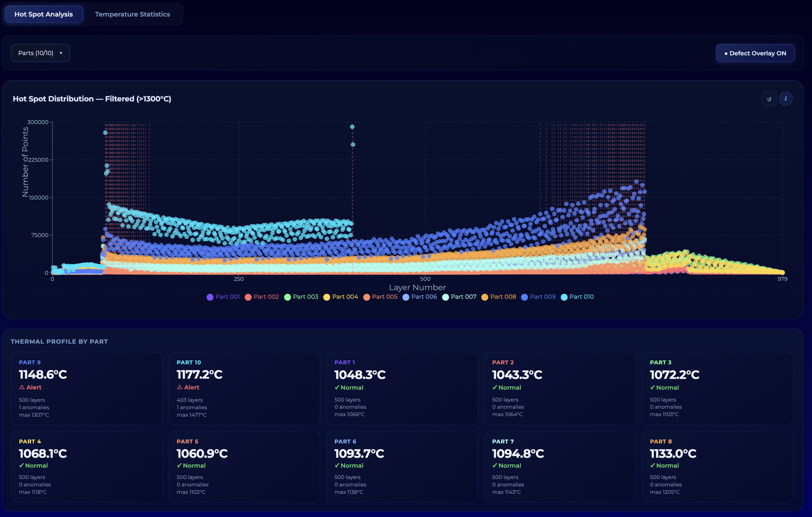812x517 pixels.
Task: Click the topmost Part 010 data point near layer 400
Action: [x=352, y=127]
